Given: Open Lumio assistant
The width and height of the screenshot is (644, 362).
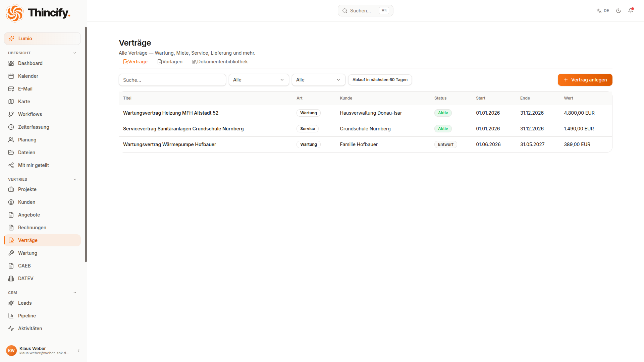Looking at the screenshot, I should pyautogui.click(x=42, y=39).
